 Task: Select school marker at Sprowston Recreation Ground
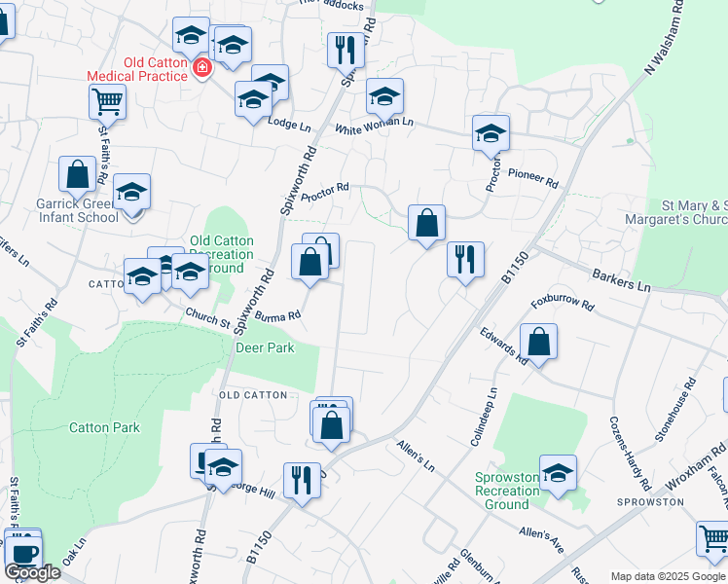tap(558, 474)
